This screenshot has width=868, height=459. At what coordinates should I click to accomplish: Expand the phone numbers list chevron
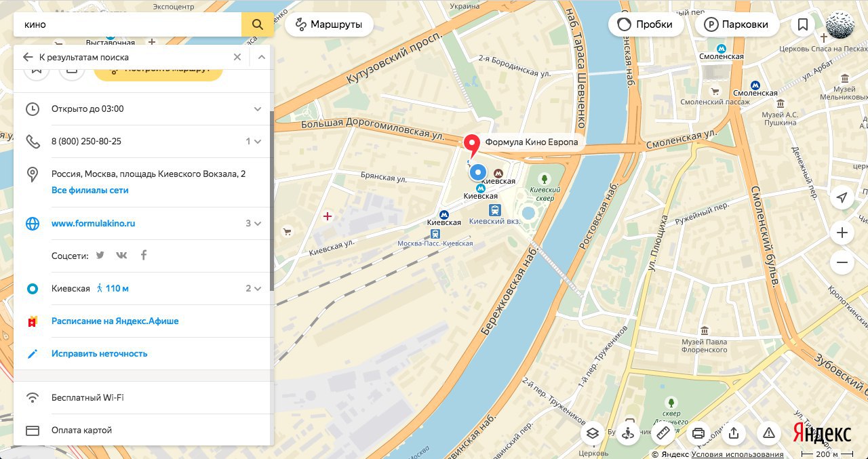(258, 141)
